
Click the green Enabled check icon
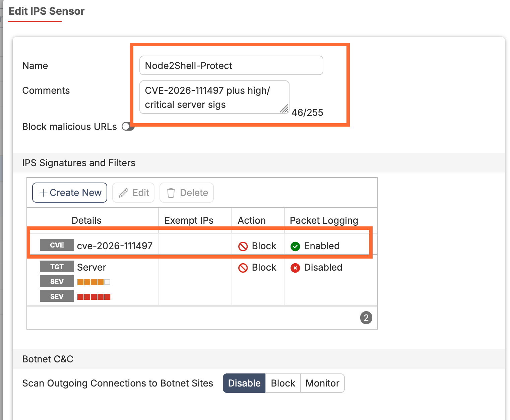coord(295,247)
